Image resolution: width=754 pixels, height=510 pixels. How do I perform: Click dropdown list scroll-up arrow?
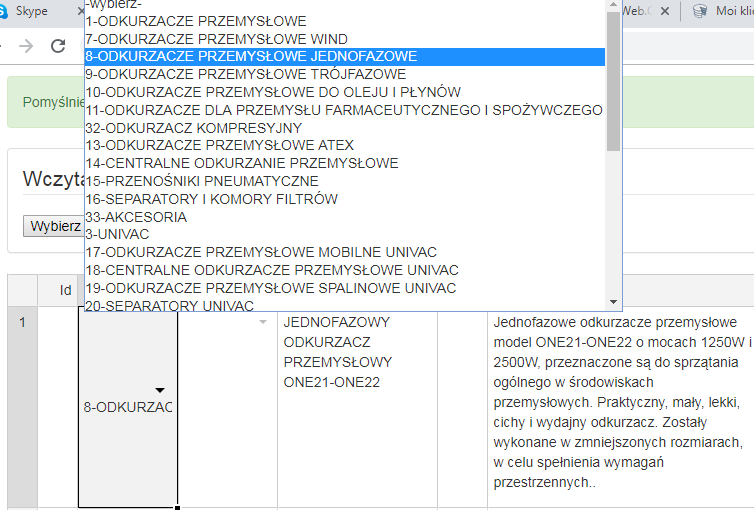click(613, 4)
